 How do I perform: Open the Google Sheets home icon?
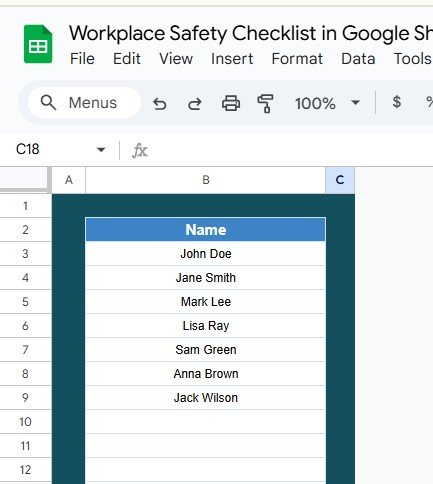[x=38, y=44]
